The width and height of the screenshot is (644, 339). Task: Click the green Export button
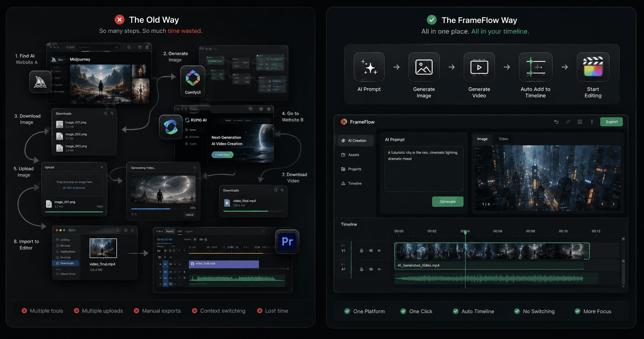point(612,122)
